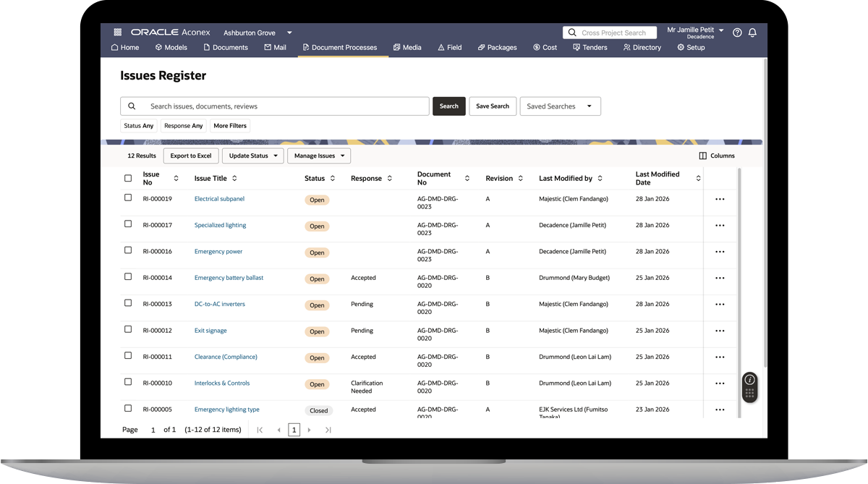Open row actions for Electrical subpanel issue
The width and height of the screenshot is (868, 484).
[x=719, y=200]
